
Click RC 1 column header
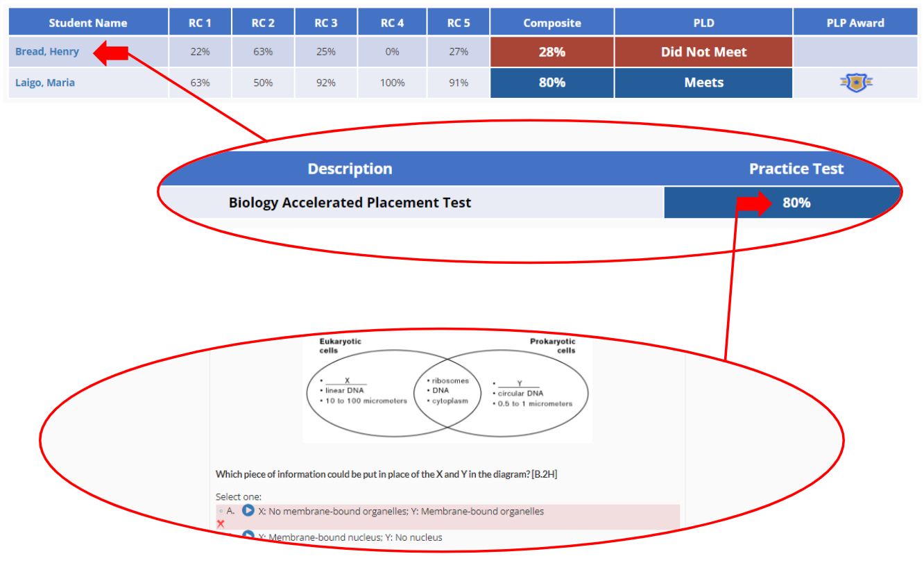pyautogui.click(x=200, y=23)
